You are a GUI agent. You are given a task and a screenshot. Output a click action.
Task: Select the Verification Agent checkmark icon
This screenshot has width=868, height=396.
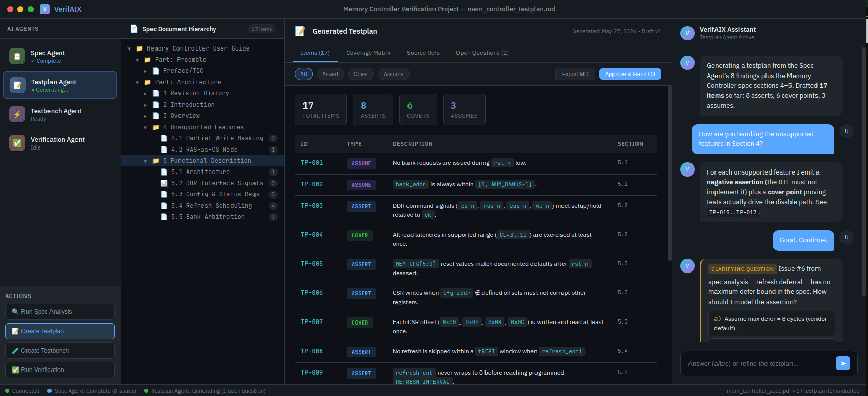[17, 143]
